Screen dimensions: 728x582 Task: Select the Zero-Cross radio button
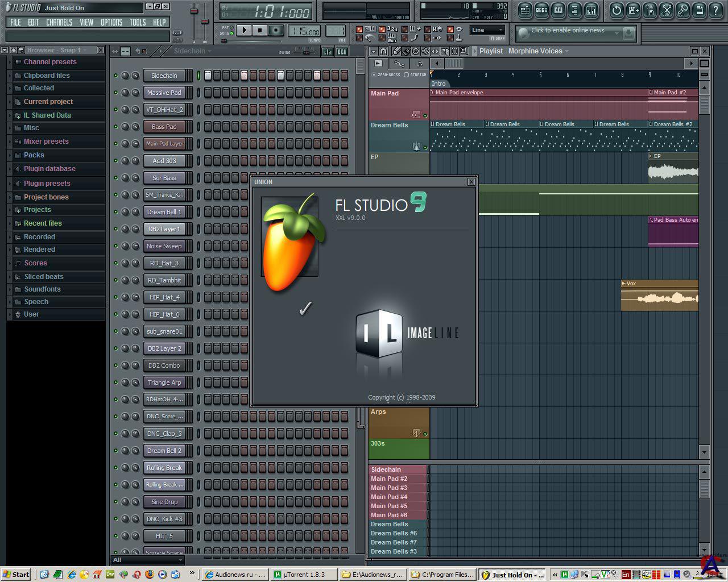click(374, 74)
